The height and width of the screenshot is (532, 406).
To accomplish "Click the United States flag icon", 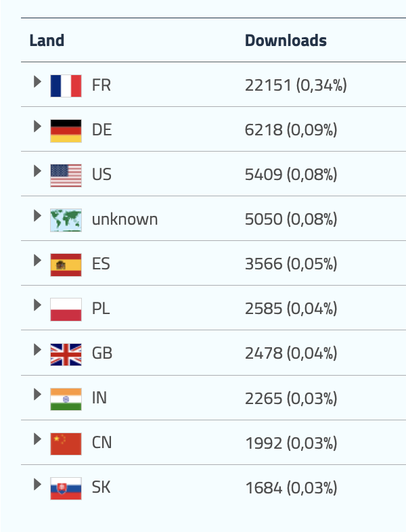I will tap(66, 175).
